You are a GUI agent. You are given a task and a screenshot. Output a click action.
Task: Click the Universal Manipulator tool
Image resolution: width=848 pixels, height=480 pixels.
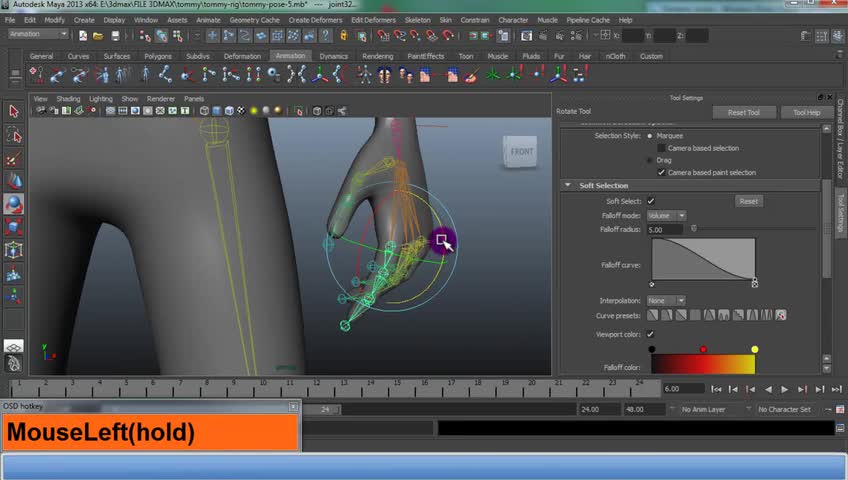[14, 250]
